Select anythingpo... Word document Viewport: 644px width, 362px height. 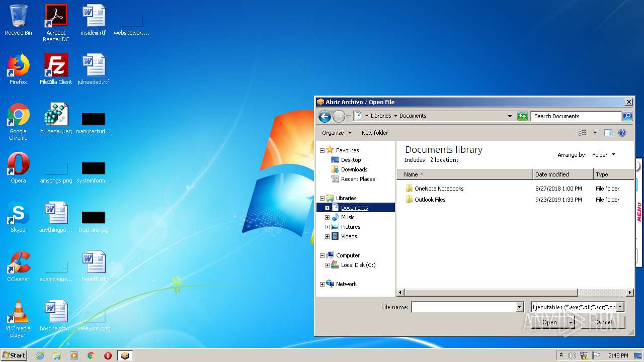click(x=56, y=217)
